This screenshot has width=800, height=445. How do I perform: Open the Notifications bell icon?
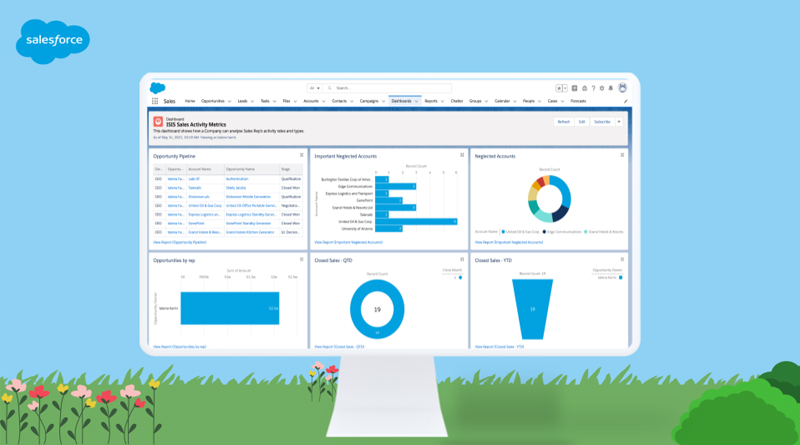coord(611,88)
